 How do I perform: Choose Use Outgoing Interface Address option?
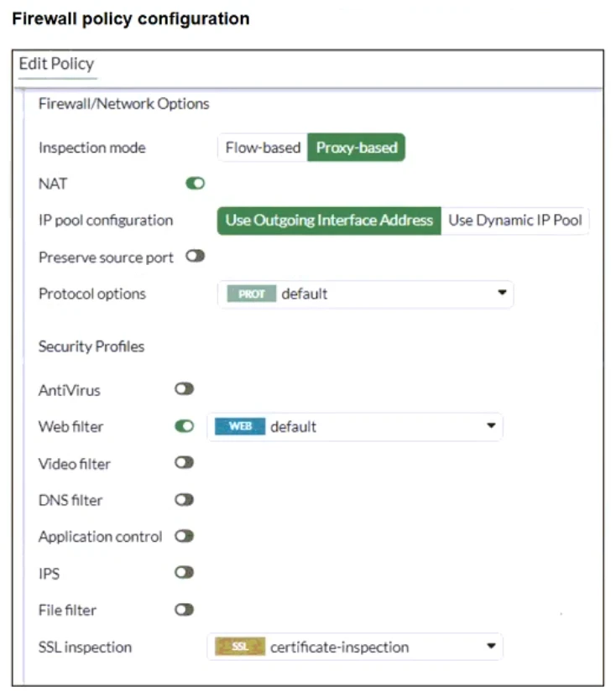(329, 221)
